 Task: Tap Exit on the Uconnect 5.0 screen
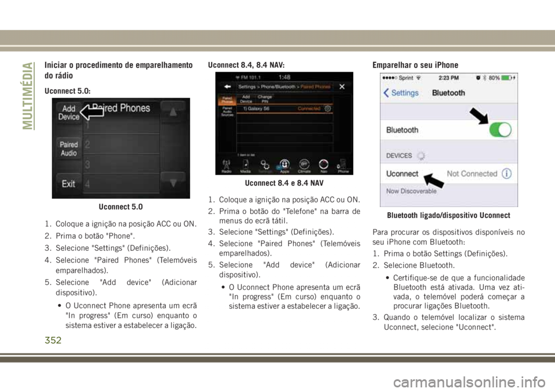(x=69, y=184)
